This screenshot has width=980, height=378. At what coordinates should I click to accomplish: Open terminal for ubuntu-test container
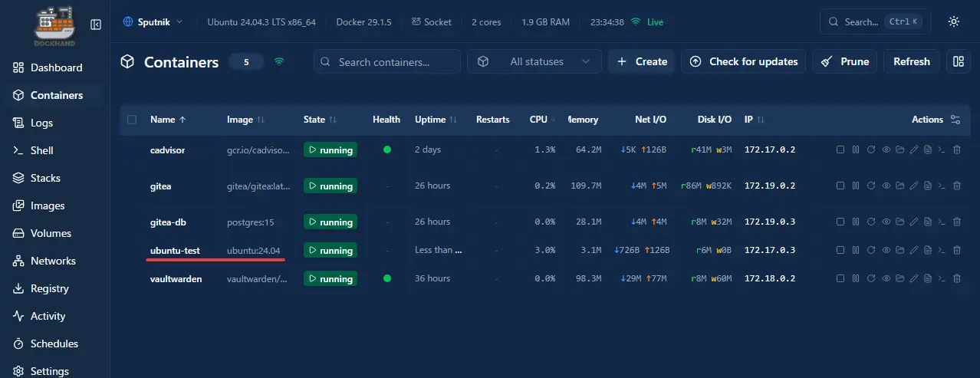tap(942, 250)
